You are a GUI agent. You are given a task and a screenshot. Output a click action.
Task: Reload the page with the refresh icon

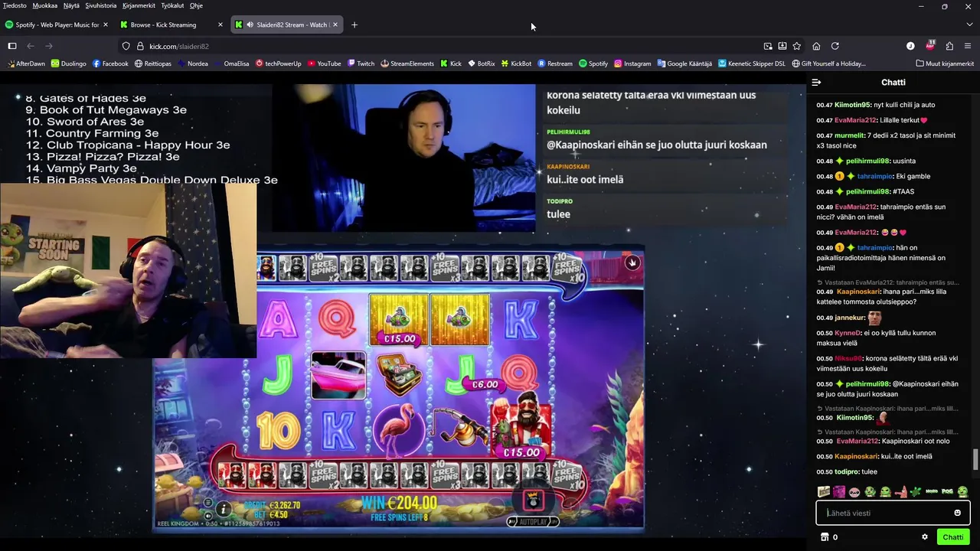point(835,46)
